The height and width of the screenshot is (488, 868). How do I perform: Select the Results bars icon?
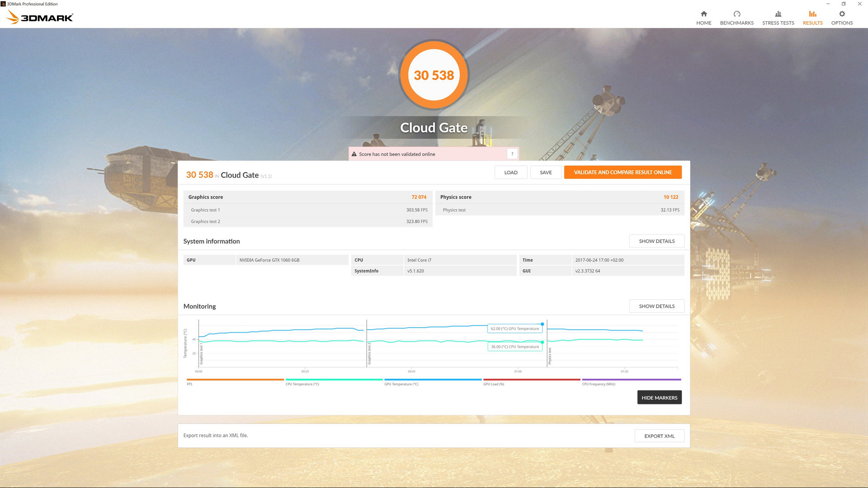(x=812, y=14)
